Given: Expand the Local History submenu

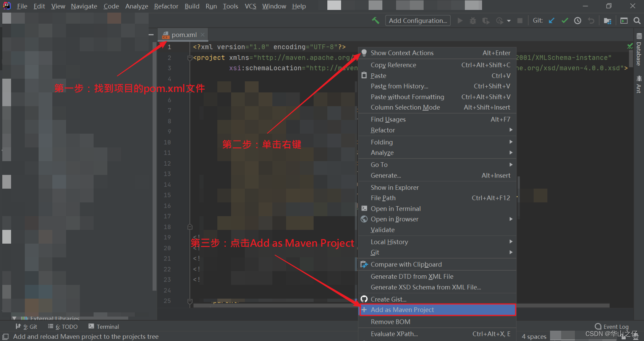Looking at the screenshot, I should pos(437,242).
